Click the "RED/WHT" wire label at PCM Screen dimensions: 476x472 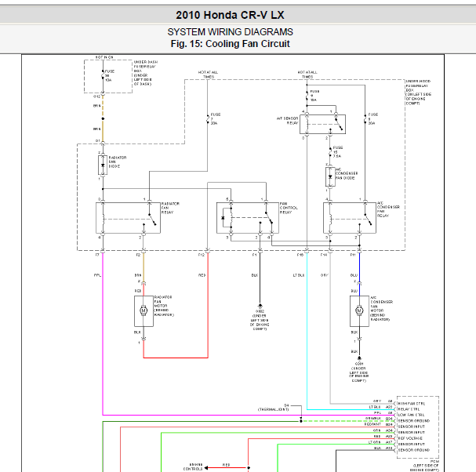point(372,424)
